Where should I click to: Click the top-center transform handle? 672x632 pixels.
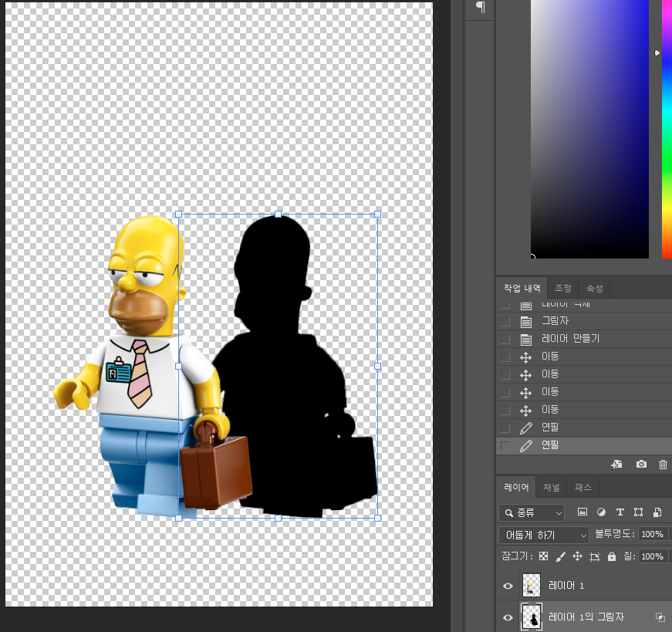coord(279,214)
